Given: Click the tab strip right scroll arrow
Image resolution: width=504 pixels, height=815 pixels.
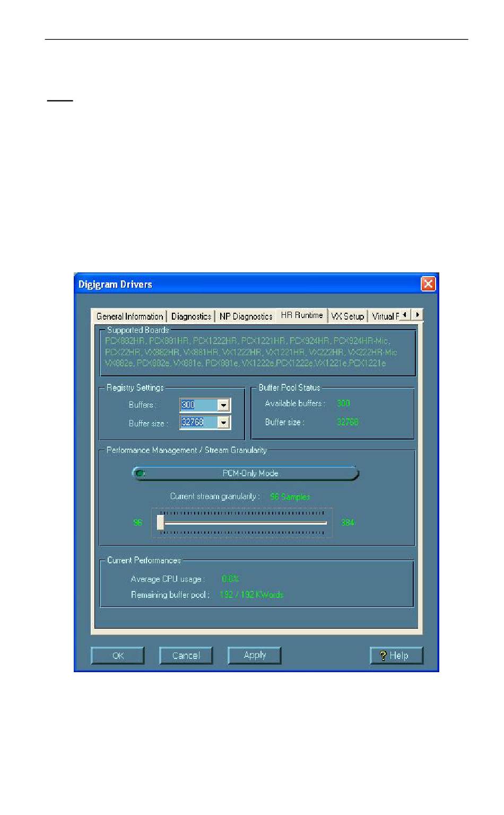Looking at the screenshot, I should [x=418, y=315].
